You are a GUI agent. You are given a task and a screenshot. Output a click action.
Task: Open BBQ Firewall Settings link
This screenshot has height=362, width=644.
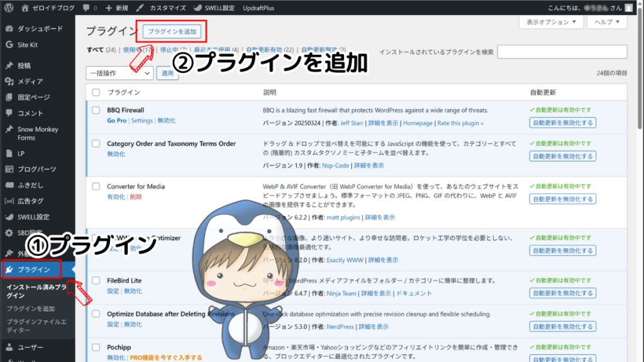coord(142,121)
